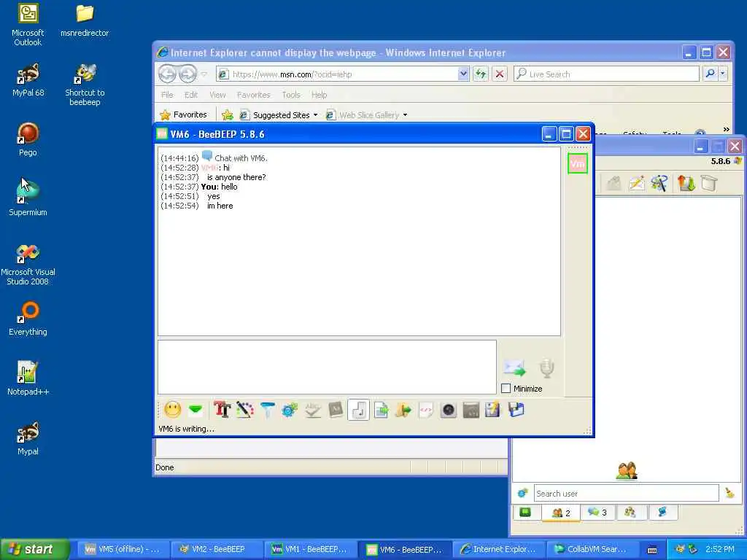Click the up-down arrows file transfer icon
The height and width of the screenshot is (560, 747).
(x=686, y=183)
